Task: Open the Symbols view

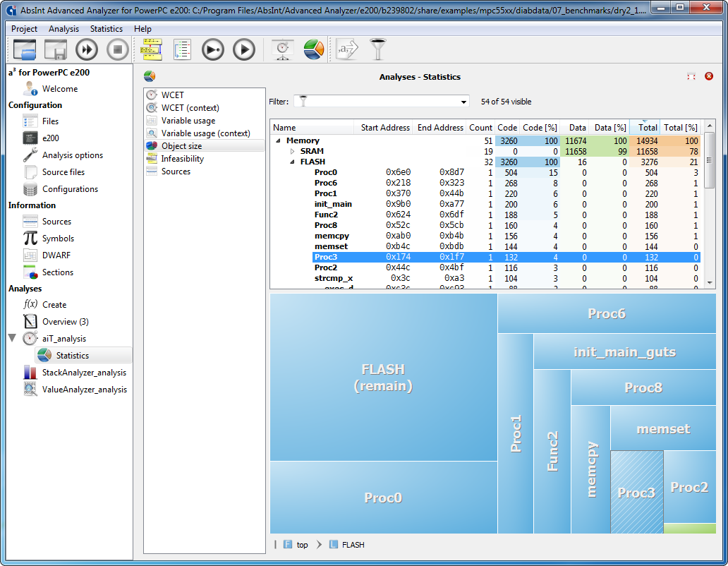Action: coord(58,239)
